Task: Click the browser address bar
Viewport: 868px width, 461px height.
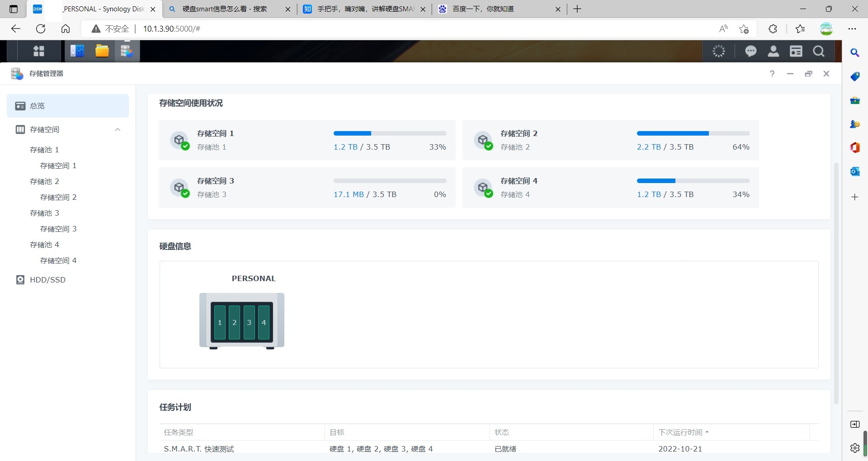Action: [407, 29]
